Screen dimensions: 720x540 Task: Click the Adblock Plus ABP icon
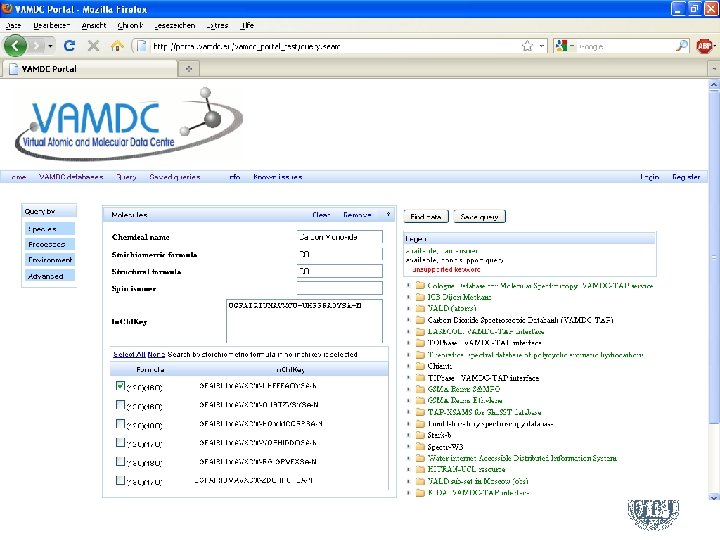(x=704, y=46)
